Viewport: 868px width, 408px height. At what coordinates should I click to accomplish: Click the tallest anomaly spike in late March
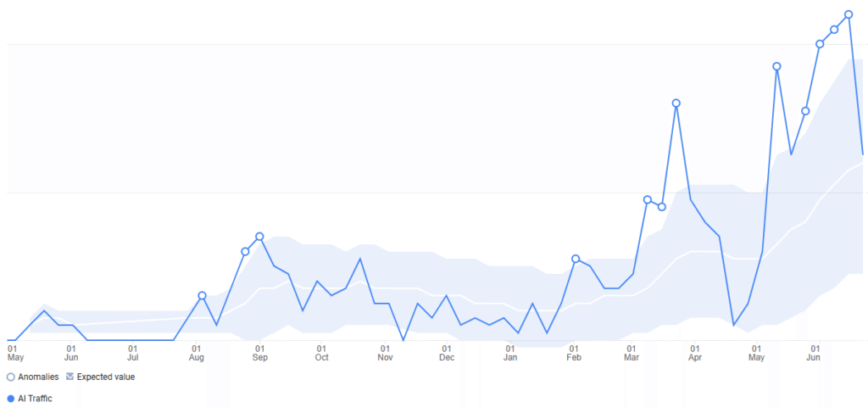(x=676, y=103)
